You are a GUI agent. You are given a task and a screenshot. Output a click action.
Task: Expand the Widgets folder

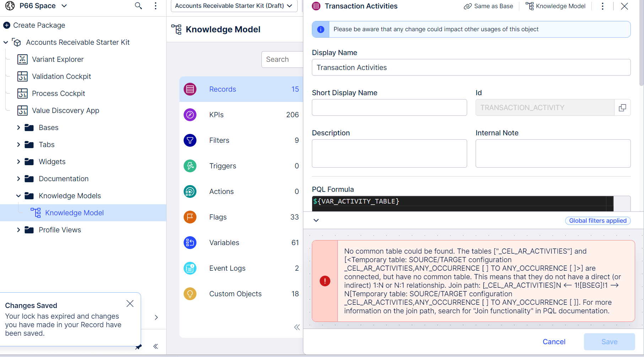pyautogui.click(x=18, y=162)
